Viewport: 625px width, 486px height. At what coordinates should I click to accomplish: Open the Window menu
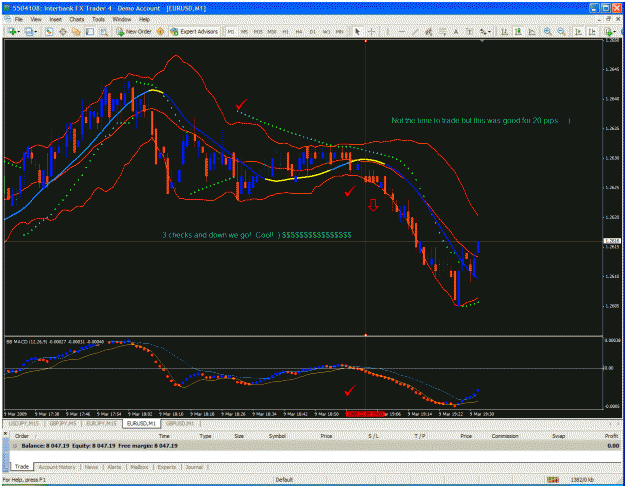pos(122,19)
